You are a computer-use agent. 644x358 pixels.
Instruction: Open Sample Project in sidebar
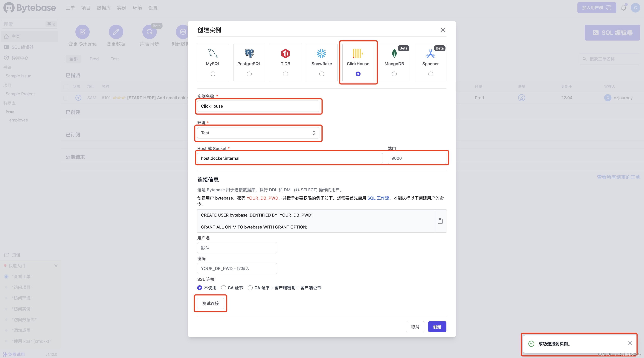(x=20, y=94)
